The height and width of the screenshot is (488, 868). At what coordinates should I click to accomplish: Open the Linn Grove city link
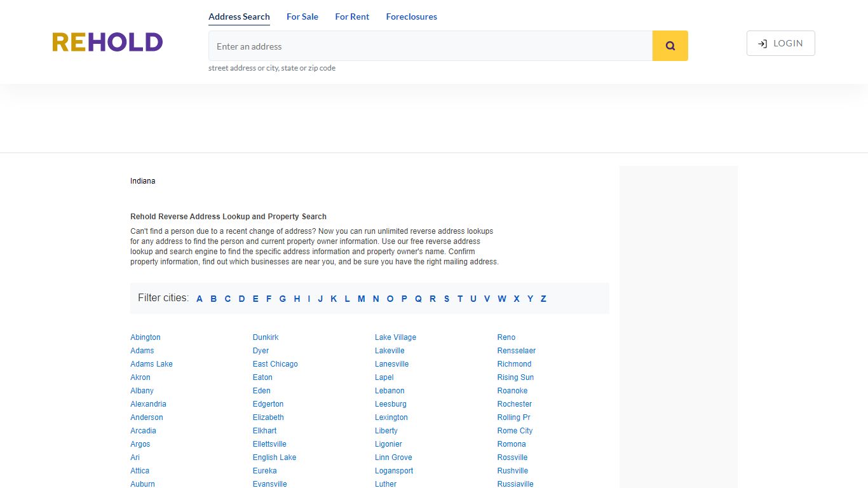[393, 457]
